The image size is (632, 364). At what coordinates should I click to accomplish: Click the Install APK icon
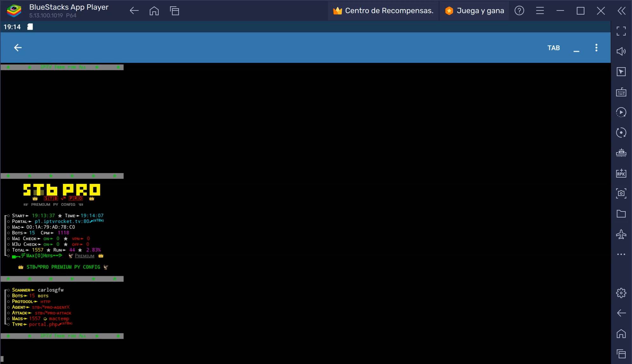[x=621, y=173]
